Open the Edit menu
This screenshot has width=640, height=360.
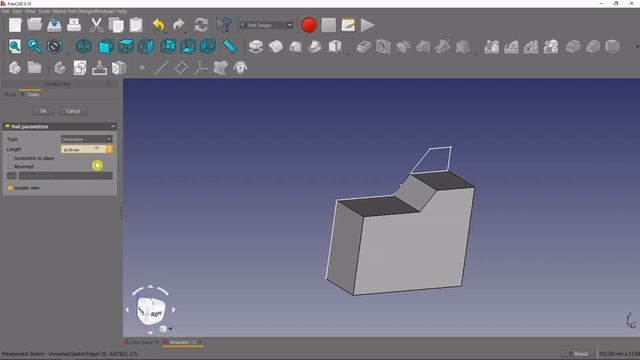click(x=17, y=11)
